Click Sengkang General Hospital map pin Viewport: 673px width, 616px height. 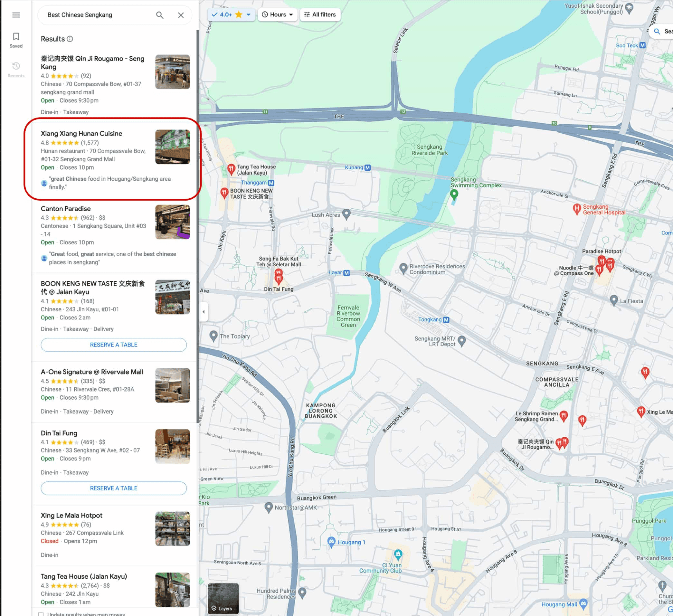pos(576,209)
